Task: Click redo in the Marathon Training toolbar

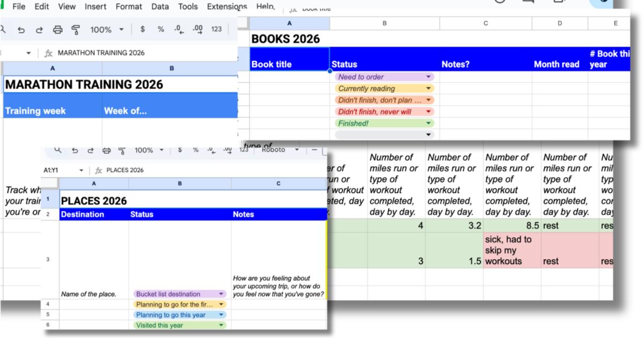Action: (39, 30)
